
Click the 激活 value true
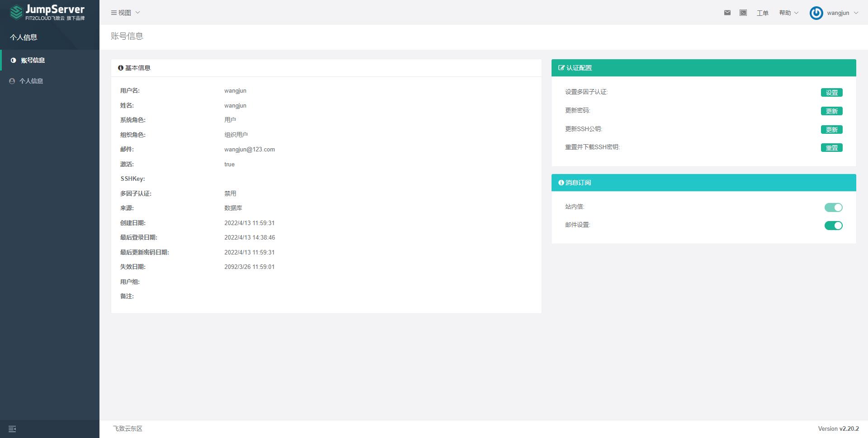coord(229,165)
